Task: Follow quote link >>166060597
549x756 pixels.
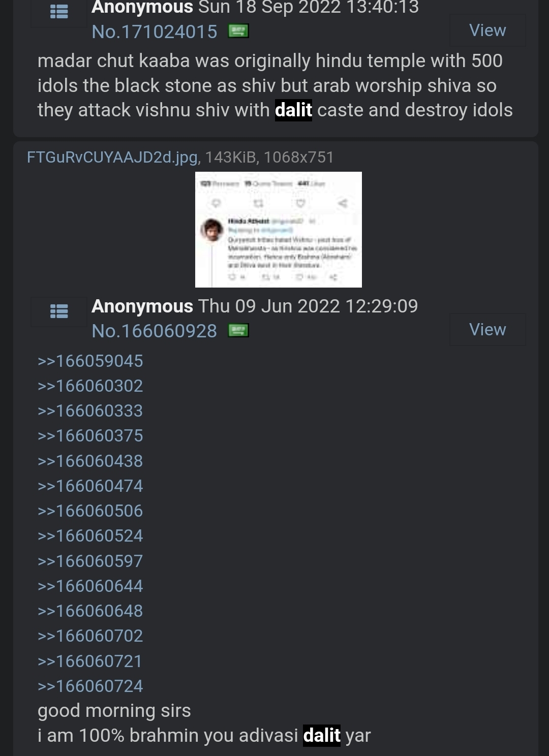Action: (x=90, y=561)
